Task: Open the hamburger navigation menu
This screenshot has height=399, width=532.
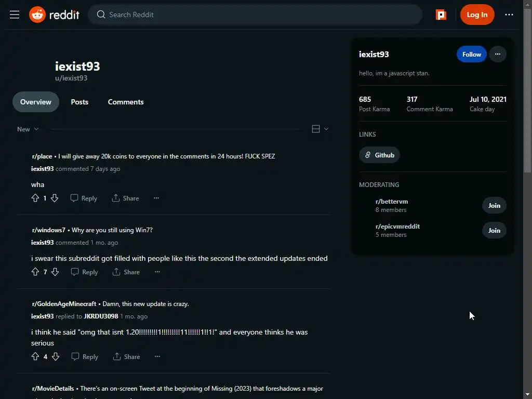Action: [15, 15]
